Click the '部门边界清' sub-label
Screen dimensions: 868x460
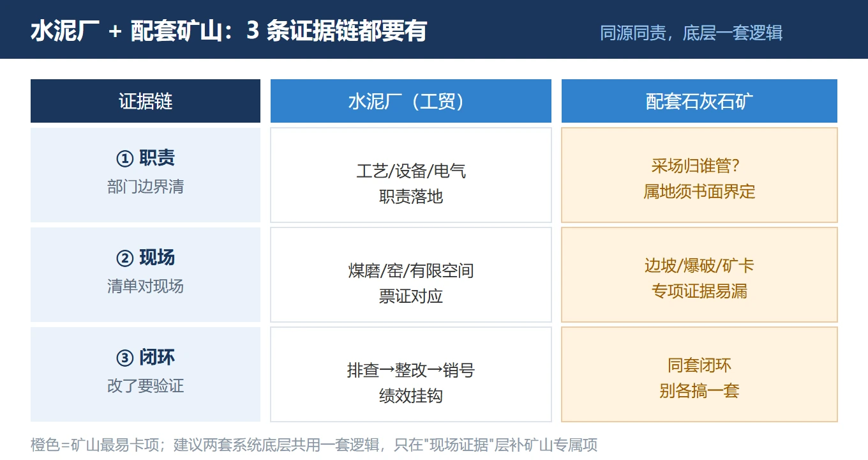146,187
